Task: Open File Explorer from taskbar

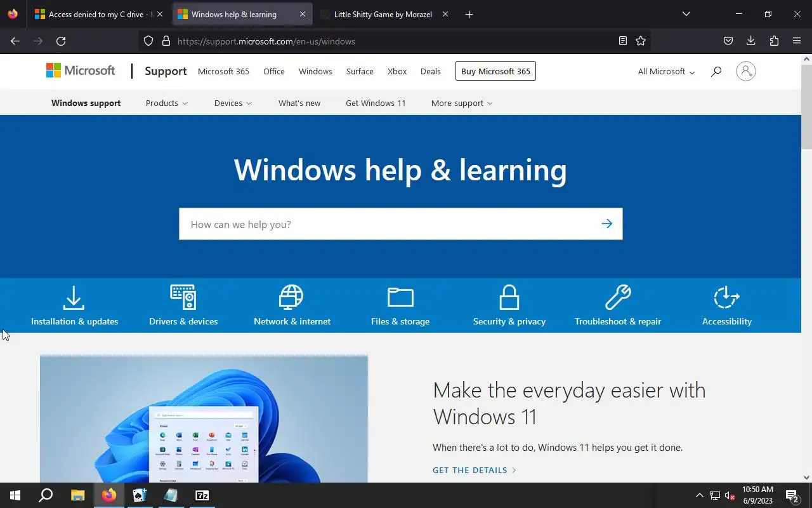Action: pos(77,495)
